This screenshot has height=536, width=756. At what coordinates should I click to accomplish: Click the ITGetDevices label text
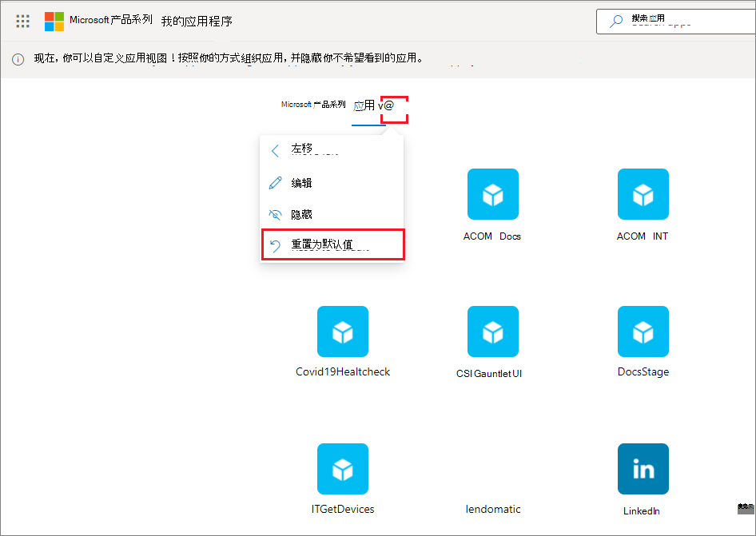343,509
